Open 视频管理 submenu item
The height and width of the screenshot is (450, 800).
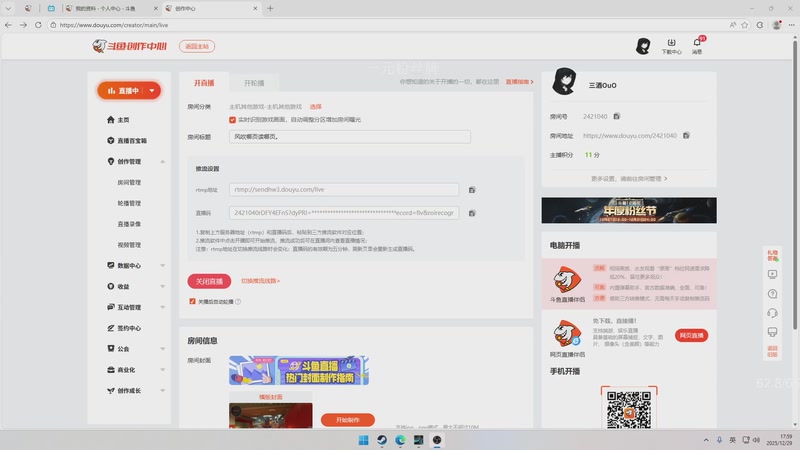click(x=129, y=245)
